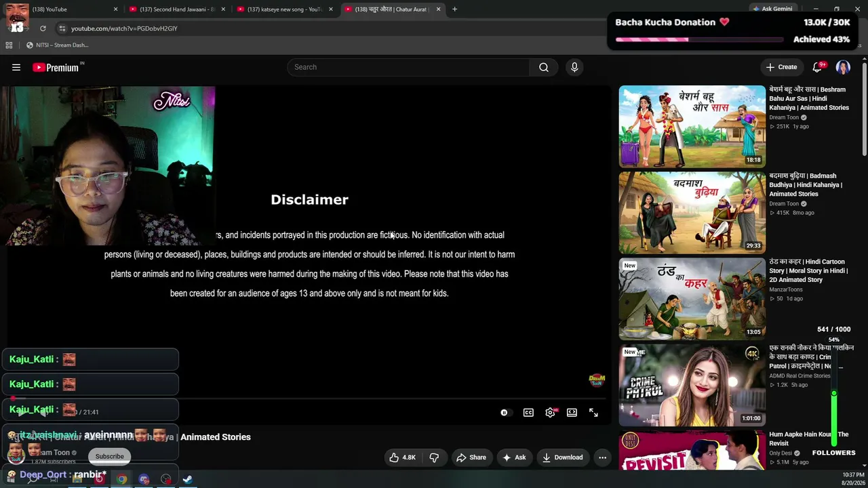
Task: Open the account avatar menu
Action: pyautogui.click(x=843, y=67)
